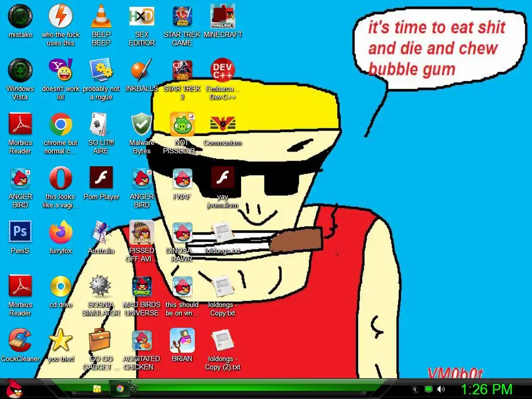
Task: Launch CockCleaner icon
Action: tap(20, 341)
